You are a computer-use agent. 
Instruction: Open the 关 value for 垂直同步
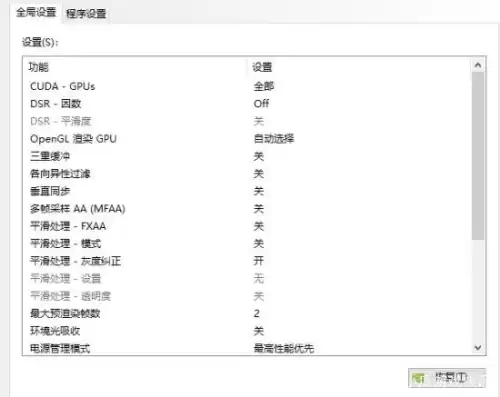point(259,191)
